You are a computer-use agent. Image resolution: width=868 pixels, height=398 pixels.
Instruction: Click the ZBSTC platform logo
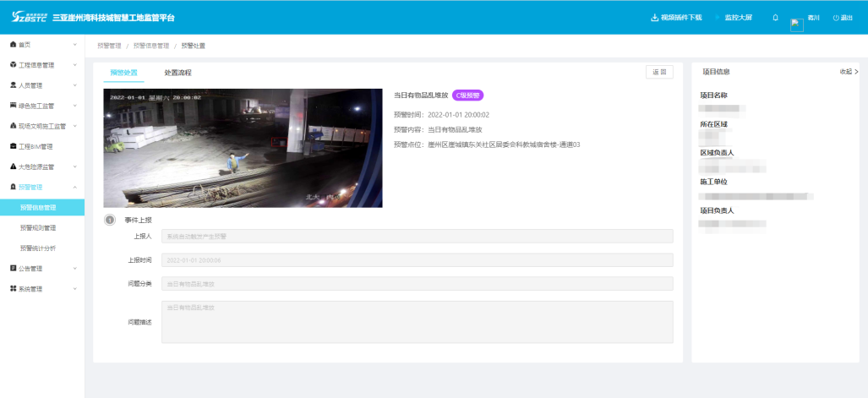(29, 17)
